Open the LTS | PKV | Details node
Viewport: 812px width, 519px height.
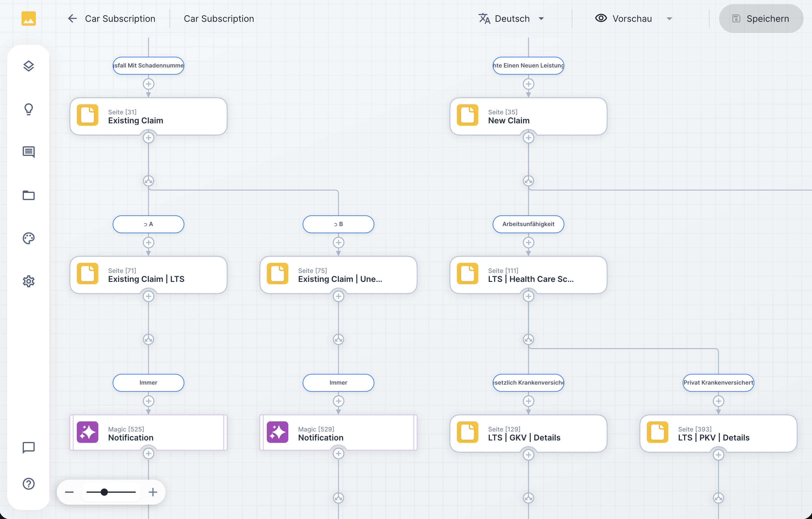pyautogui.click(x=718, y=433)
